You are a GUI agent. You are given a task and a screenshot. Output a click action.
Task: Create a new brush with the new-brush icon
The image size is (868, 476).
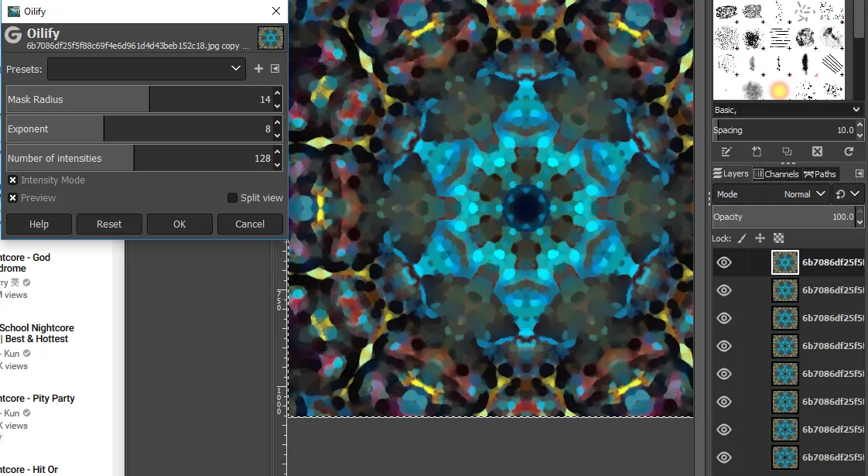[757, 151]
